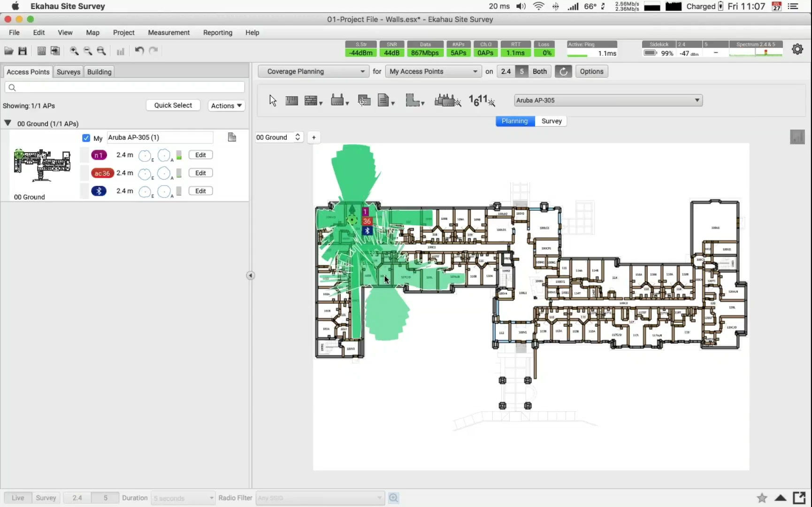Open the Duration dropdown

click(x=183, y=498)
